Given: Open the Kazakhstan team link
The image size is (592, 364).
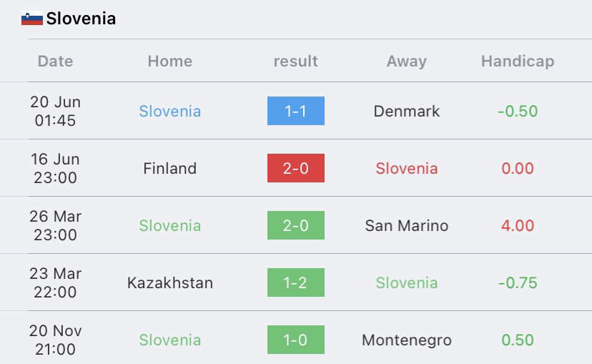Looking at the screenshot, I should (x=170, y=282).
